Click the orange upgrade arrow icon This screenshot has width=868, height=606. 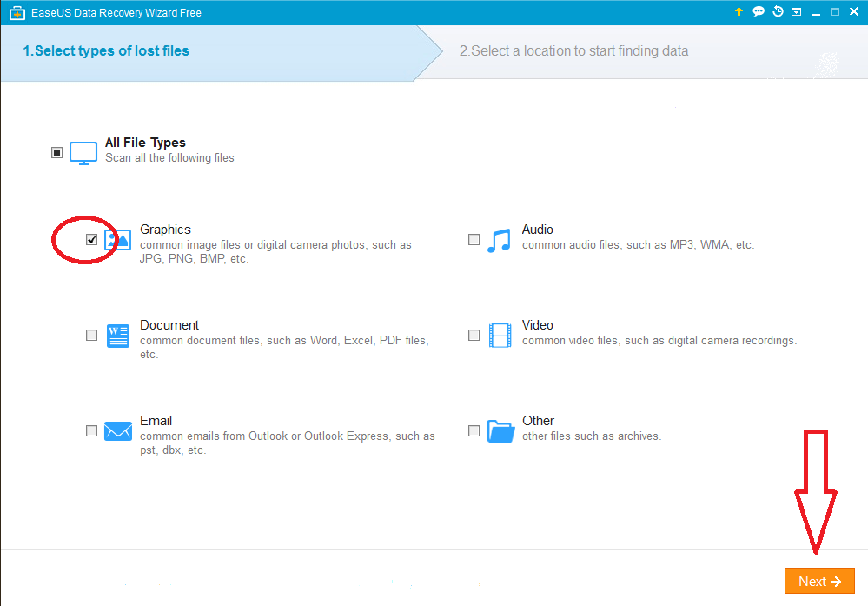[739, 11]
